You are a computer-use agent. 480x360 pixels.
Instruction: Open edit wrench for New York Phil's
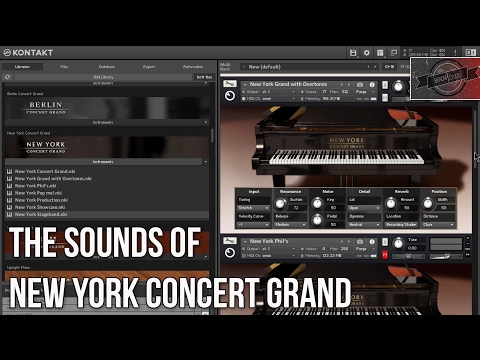tap(230, 240)
